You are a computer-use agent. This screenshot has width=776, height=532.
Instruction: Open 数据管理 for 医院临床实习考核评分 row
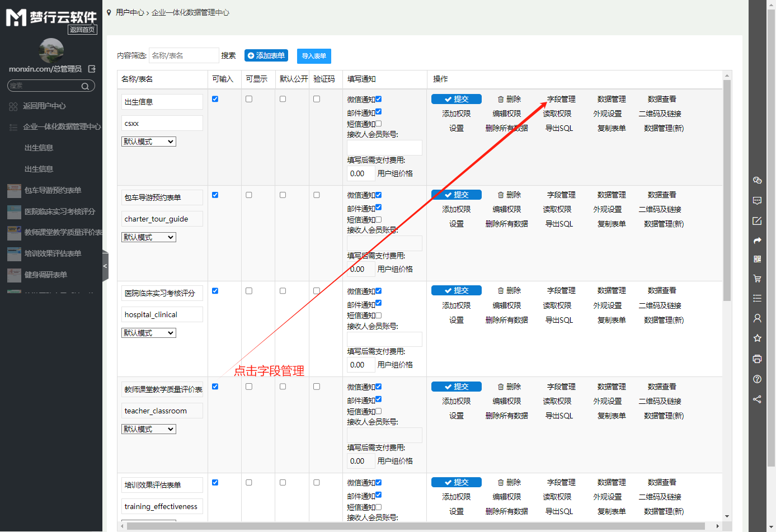click(612, 290)
